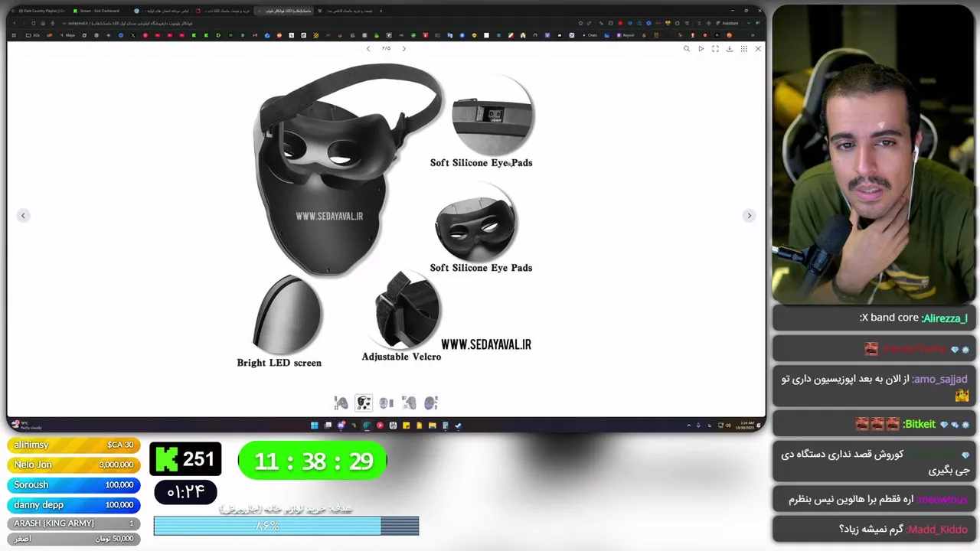Click the Nelo Jon 3,000,000 row
Screen dimensions: 980x551
point(74,465)
